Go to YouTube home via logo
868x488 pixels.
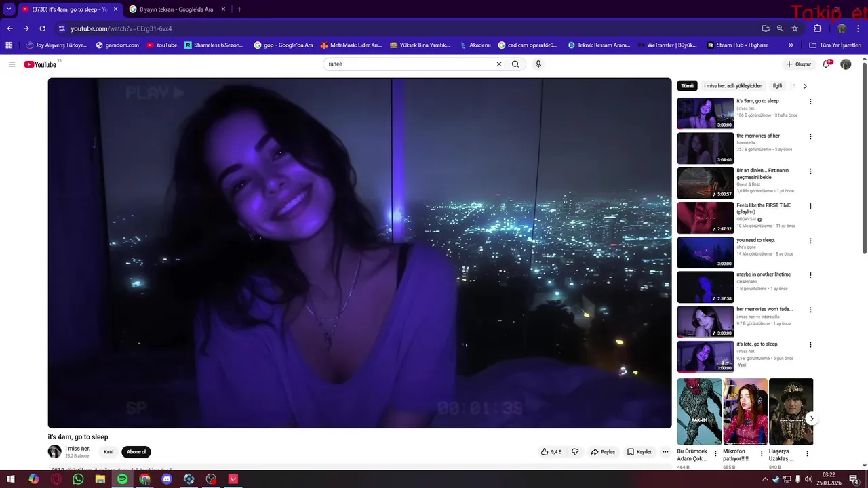(x=41, y=64)
